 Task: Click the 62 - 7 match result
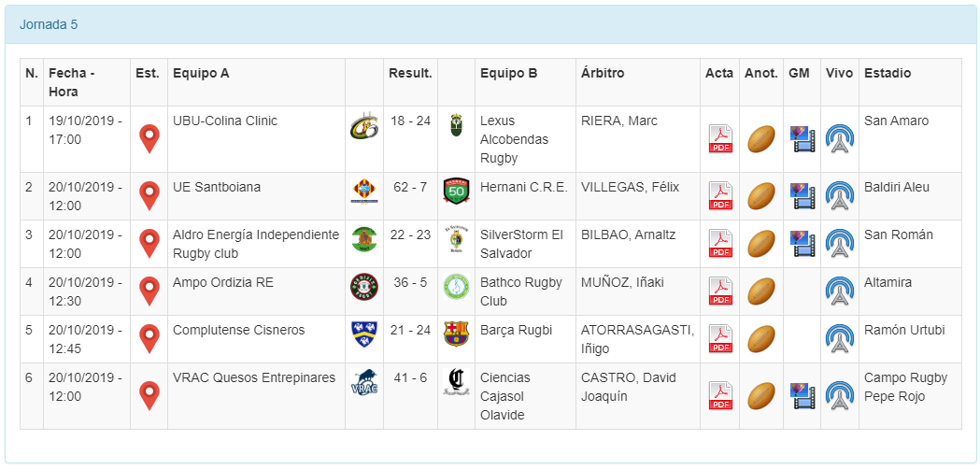[410, 187]
